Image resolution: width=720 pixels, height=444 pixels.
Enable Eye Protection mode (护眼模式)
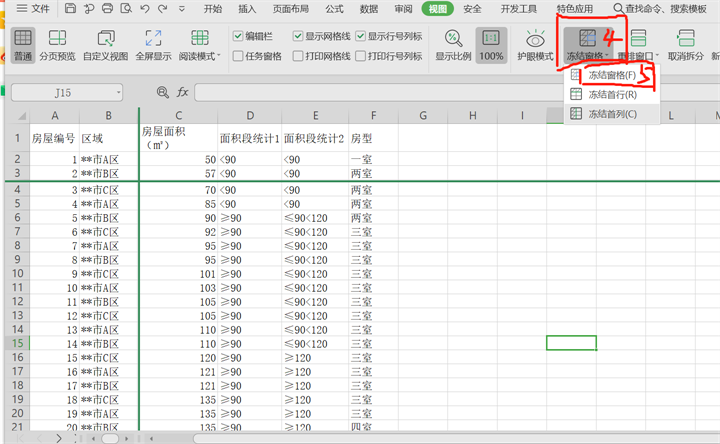pyautogui.click(x=536, y=40)
